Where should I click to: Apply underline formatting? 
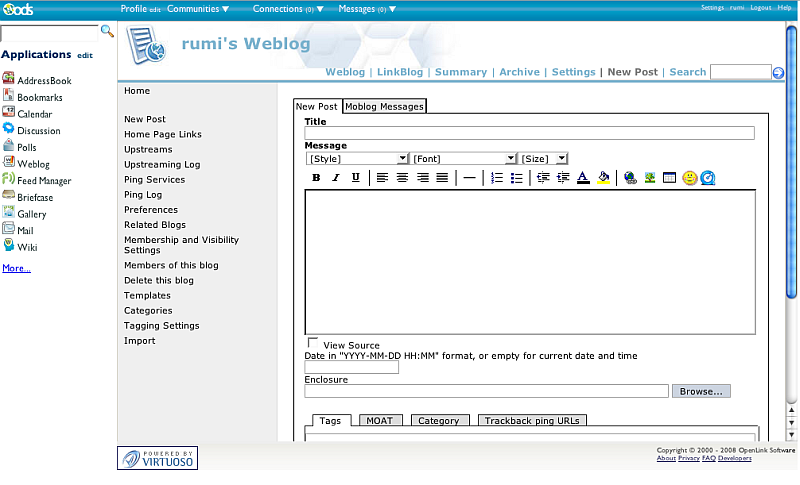coord(355,178)
